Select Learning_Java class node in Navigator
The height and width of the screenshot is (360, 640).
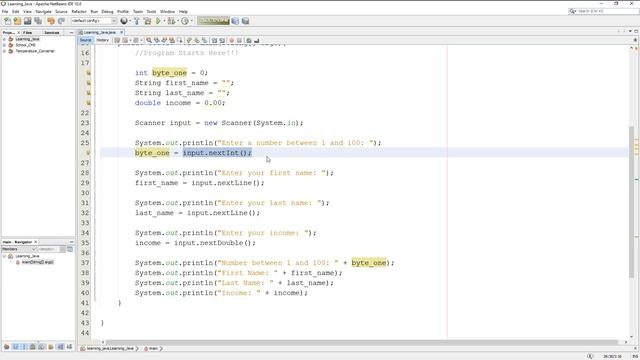point(27,256)
